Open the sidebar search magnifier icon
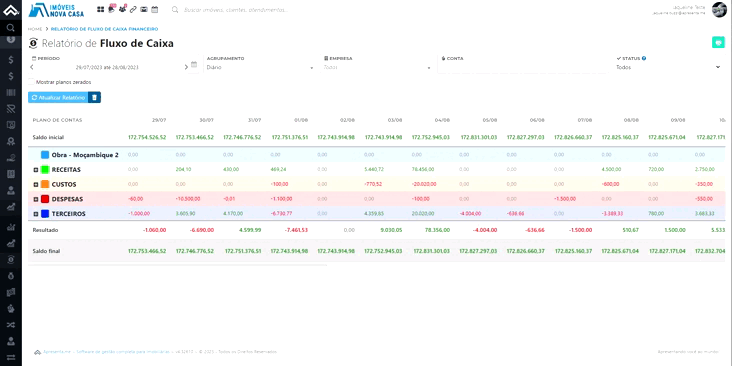Image resolution: width=732 pixels, height=366 pixels. point(11,28)
